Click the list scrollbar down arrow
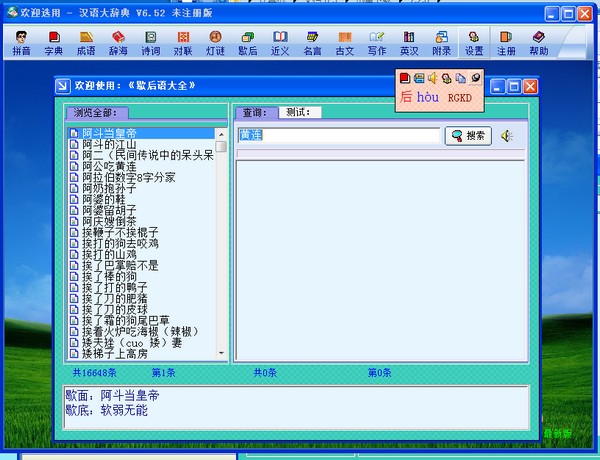Image resolution: width=600 pixels, height=460 pixels. point(221,353)
